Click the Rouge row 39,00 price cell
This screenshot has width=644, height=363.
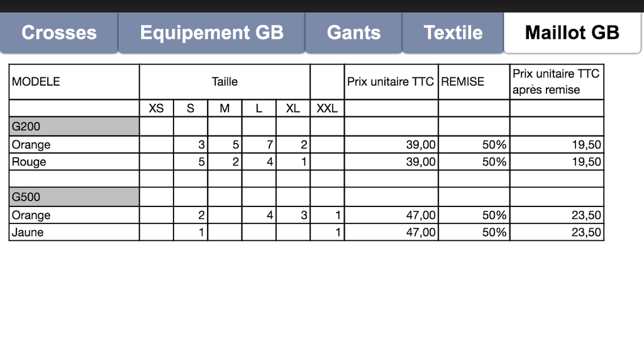click(391, 162)
